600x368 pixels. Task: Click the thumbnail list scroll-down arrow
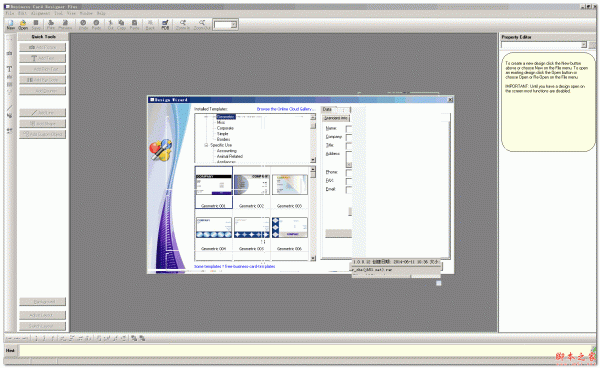pos(313,258)
